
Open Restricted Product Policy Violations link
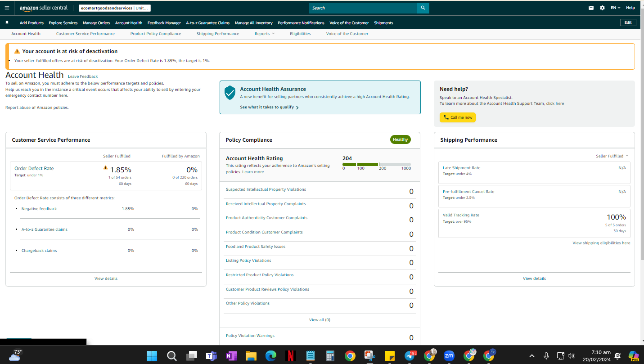point(260,275)
